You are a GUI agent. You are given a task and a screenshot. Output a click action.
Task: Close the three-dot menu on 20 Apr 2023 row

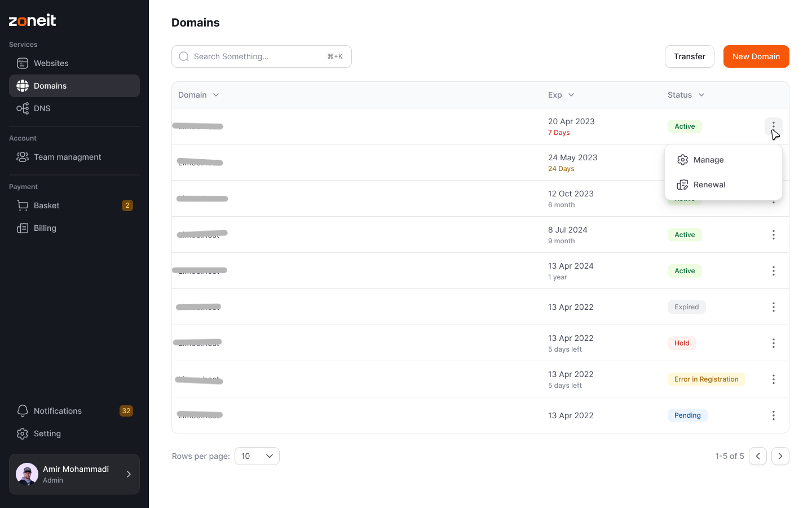pyautogui.click(x=774, y=126)
